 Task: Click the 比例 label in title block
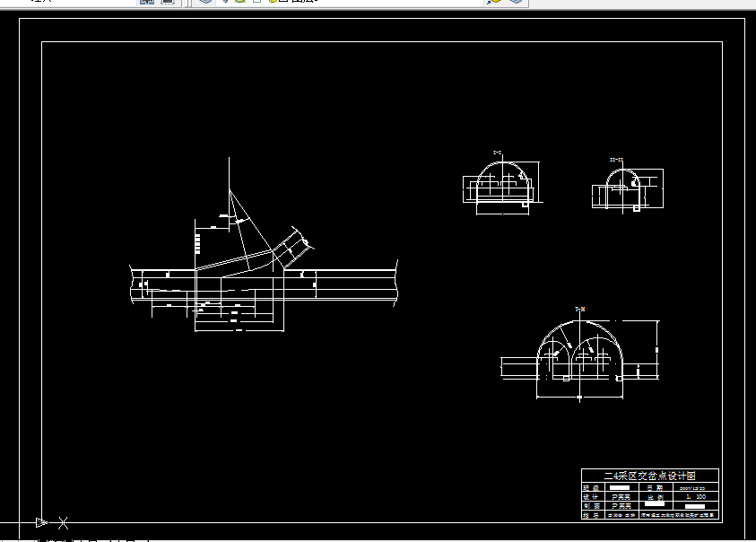[x=656, y=496]
